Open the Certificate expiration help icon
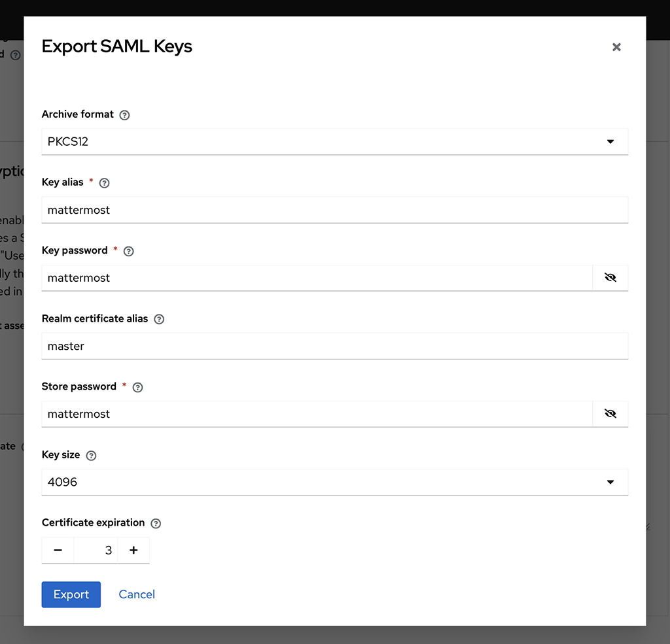The height and width of the screenshot is (644, 670). pos(155,523)
